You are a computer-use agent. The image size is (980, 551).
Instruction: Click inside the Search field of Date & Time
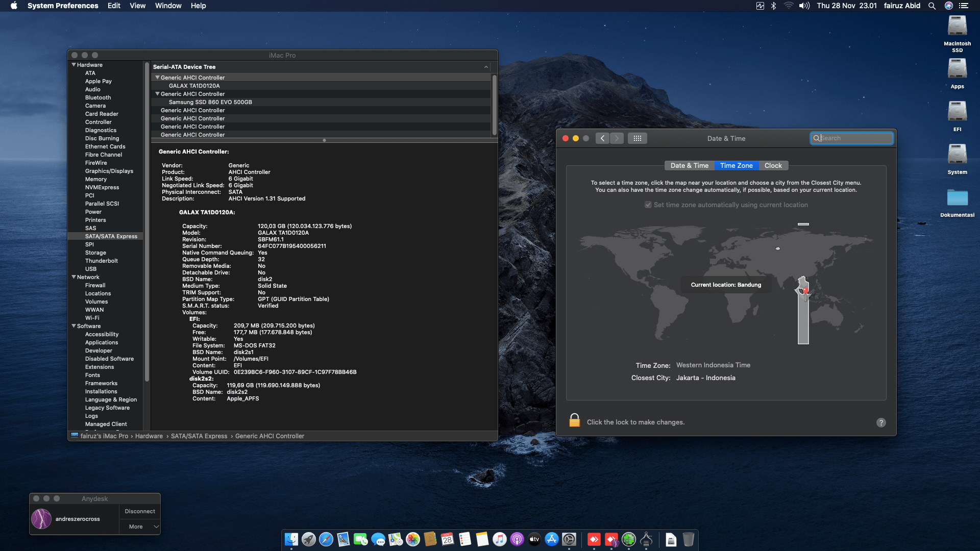click(851, 138)
